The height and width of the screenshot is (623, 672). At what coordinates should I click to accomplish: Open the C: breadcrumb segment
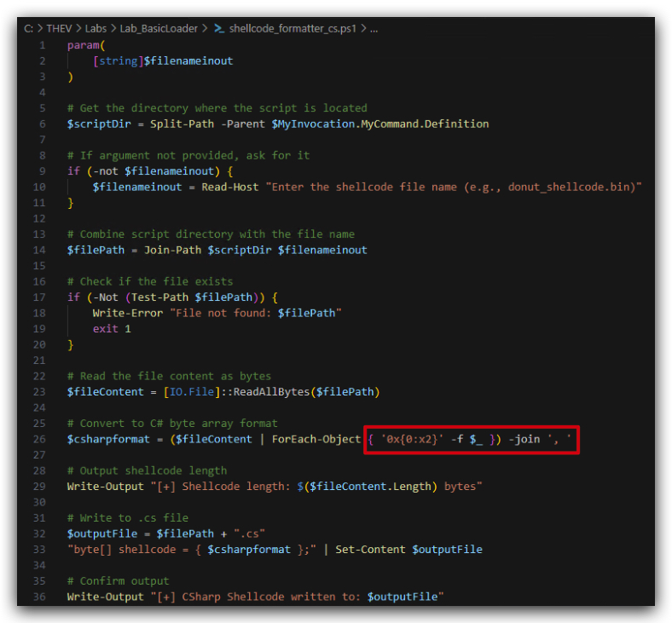pyautogui.click(x=28, y=29)
